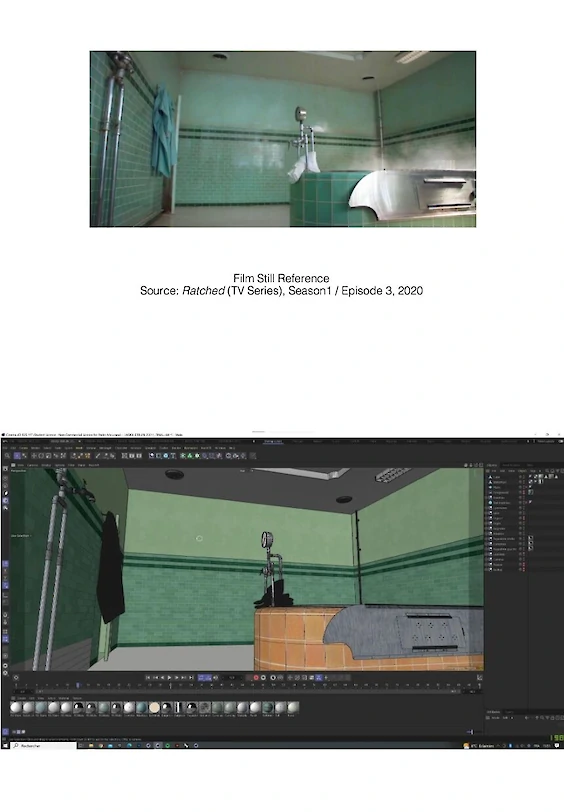This screenshot has height=812, width=564.
Task: Toggle visibility dots of the Foreground object
Action: point(524,492)
